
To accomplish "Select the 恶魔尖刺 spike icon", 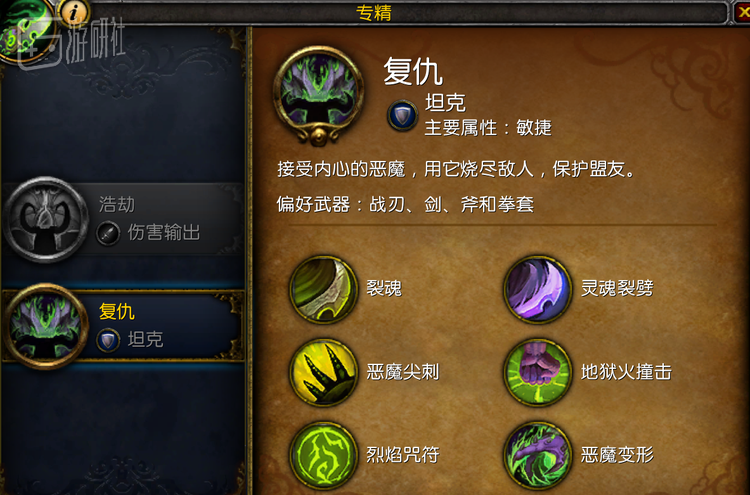I will pos(324,373).
